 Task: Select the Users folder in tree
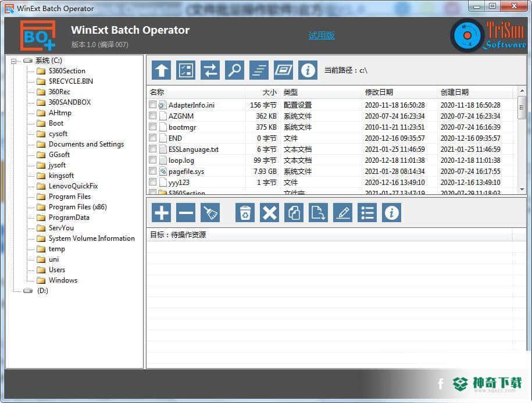point(57,270)
